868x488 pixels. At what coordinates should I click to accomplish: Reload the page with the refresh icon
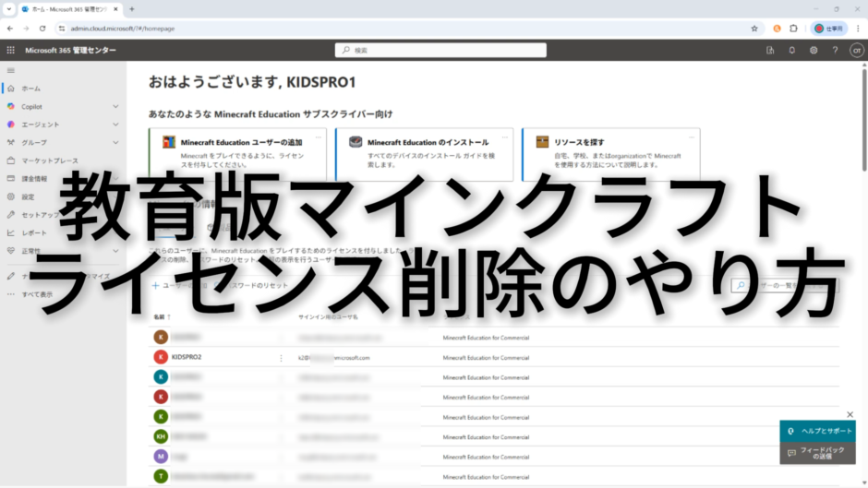tap(42, 29)
